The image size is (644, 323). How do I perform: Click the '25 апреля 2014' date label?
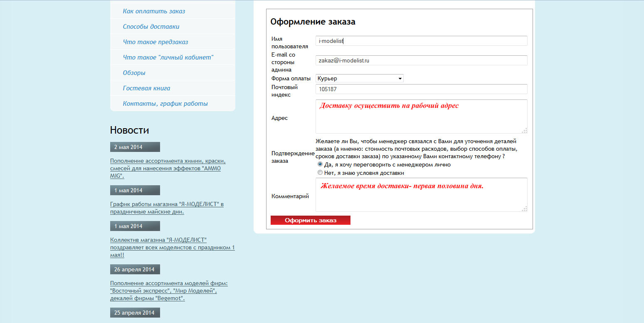(135, 313)
